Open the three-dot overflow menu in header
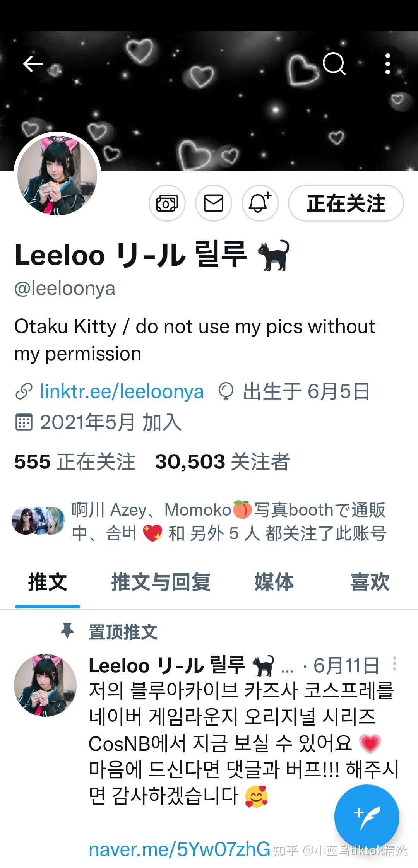This screenshot has width=418, height=868. [387, 64]
